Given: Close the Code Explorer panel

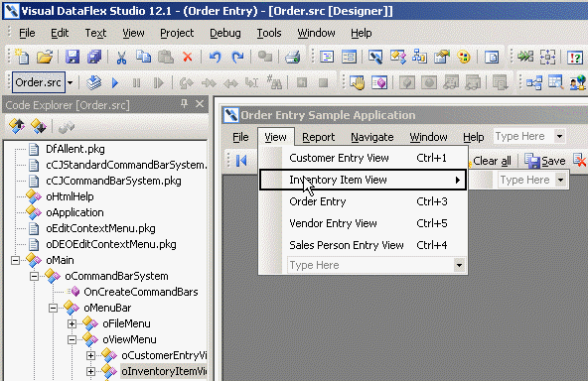Looking at the screenshot, I should (x=200, y=104).
